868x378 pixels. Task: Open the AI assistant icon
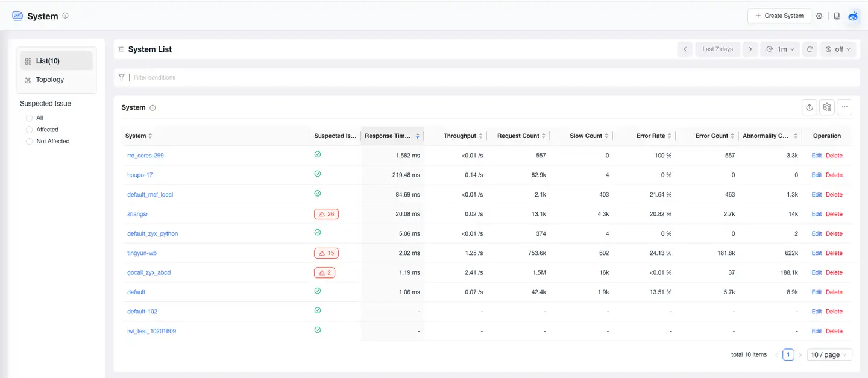point(853,16)
